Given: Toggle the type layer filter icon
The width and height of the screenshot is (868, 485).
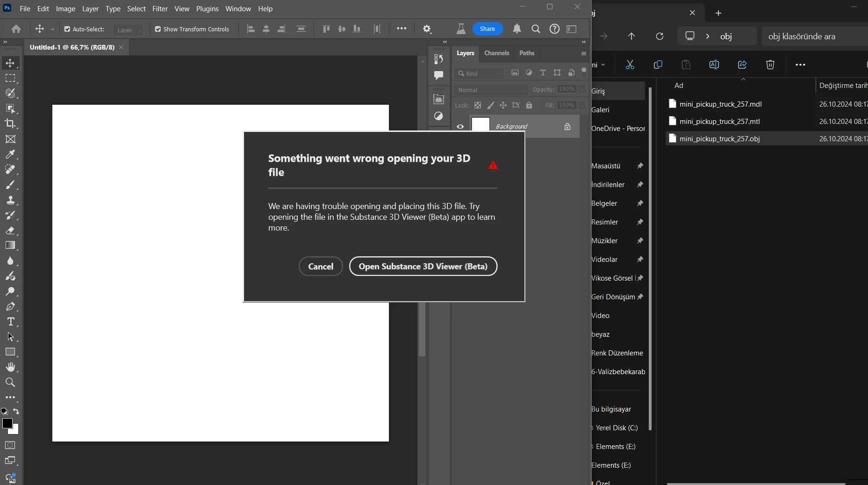Looking at the screenshot, I should pos(543,73).
